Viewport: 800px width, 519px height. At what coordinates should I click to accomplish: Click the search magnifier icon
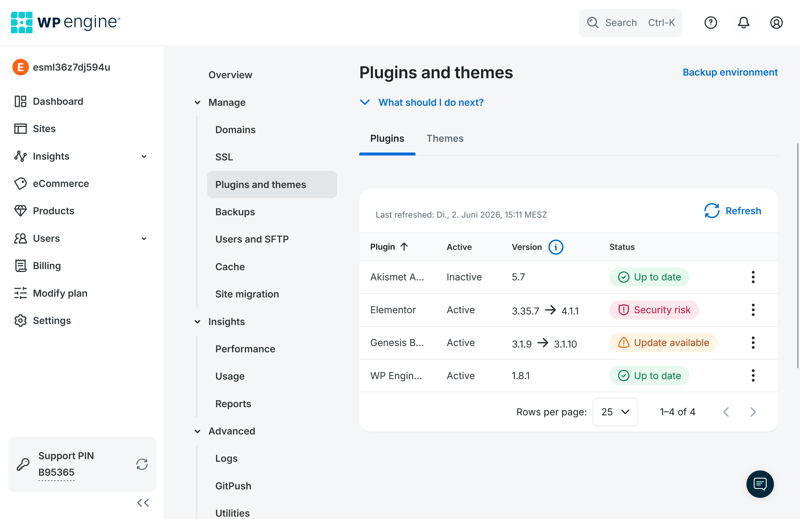pos(592,22)
